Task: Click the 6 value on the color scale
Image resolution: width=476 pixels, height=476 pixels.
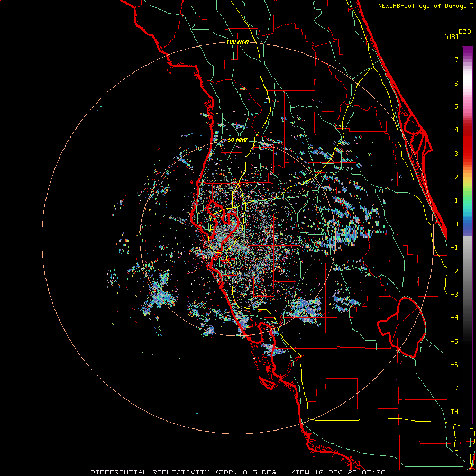Action: pyautogui.click(x=456, y=83)
